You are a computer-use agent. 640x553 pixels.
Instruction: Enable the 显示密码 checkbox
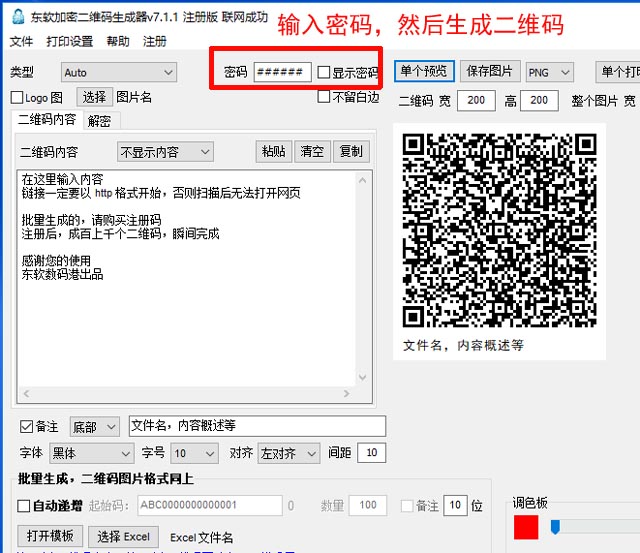(324, 72)
